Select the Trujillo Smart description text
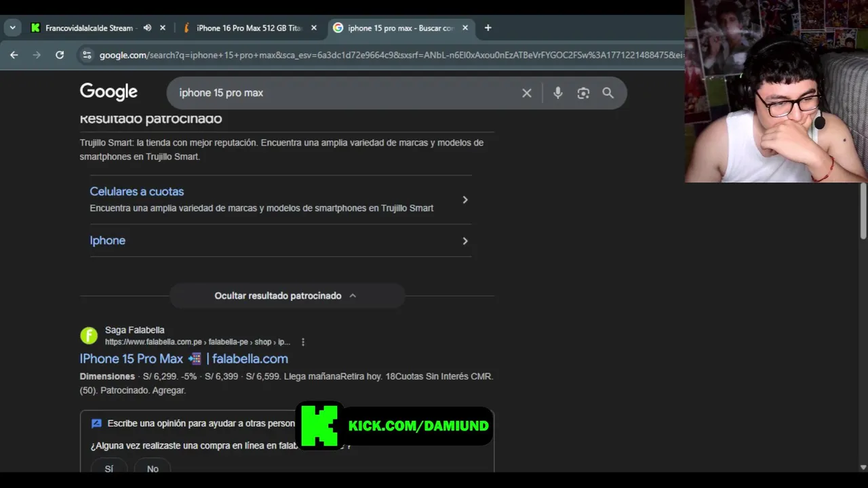 [281, 149]
